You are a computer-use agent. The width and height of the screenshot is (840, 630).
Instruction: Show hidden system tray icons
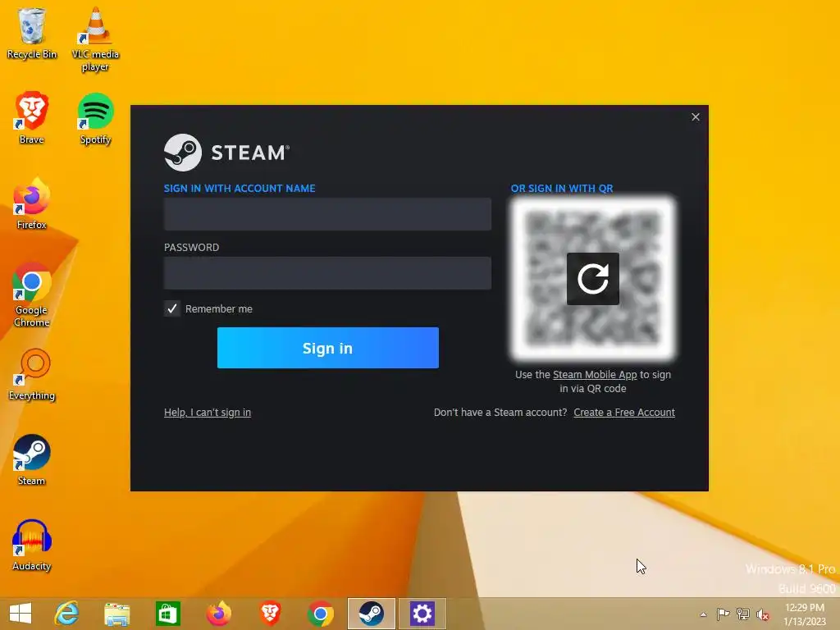tap(703, 614)
